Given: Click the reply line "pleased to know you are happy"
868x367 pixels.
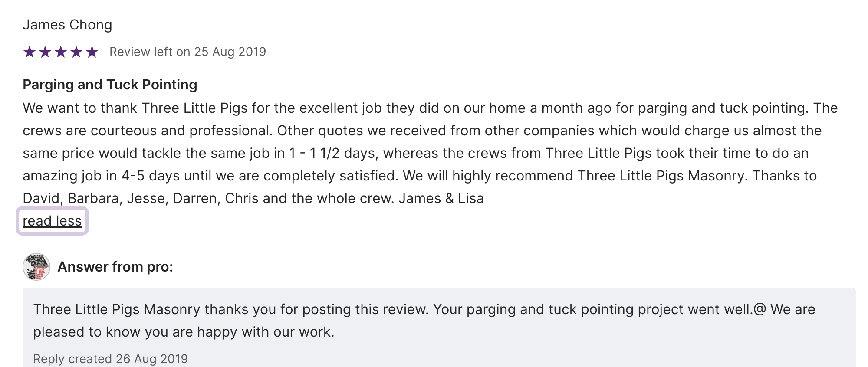Looking at the screenshot, I should [x=184, y=332].
